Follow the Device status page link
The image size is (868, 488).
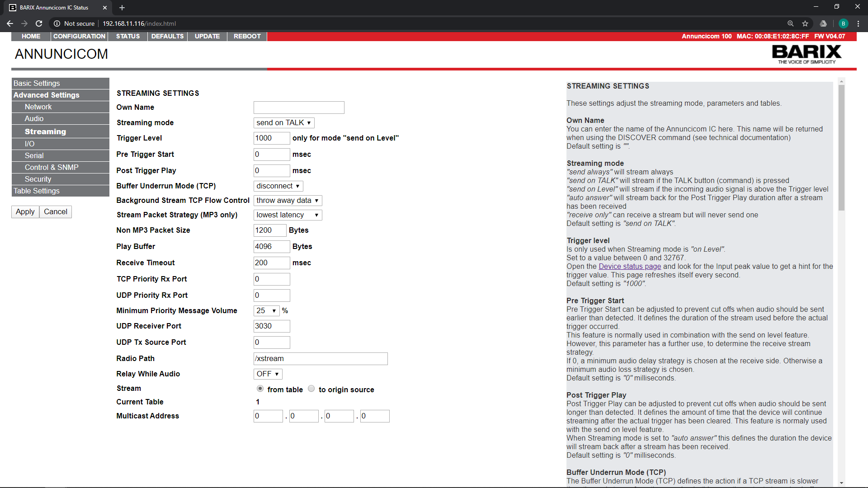click(630, 267)
